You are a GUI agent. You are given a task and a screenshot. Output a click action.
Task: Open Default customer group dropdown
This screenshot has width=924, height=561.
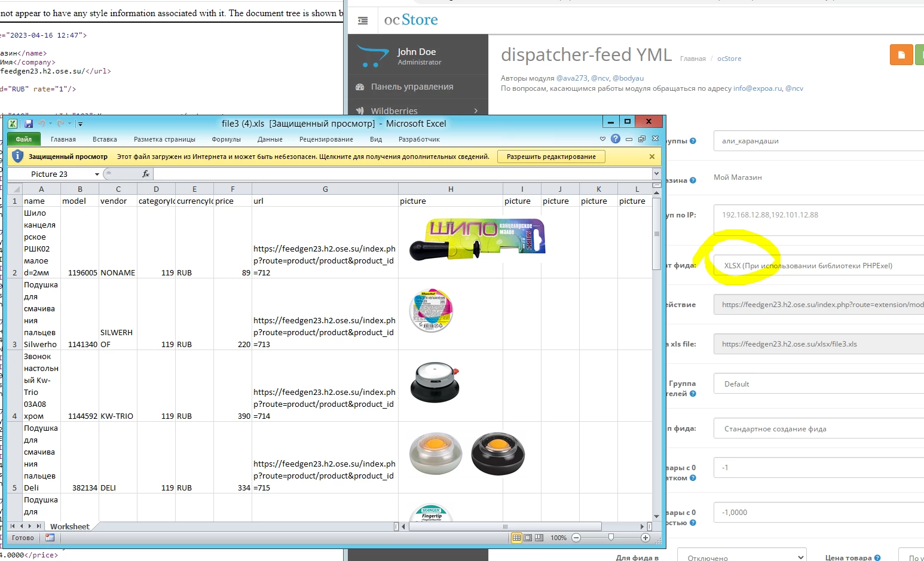(x=819, y=384)
